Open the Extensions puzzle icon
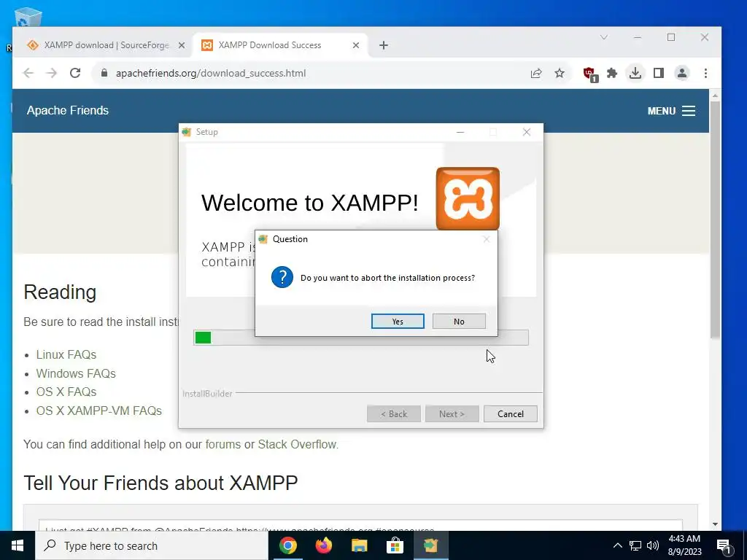This screenshot has height=560, width=747. 612,73
